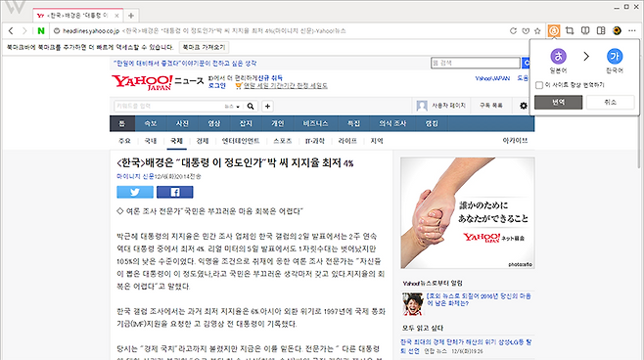644x360 pixels.
Task: Select the 랭킹 ranking tab
Action: pyautogui.click(x=432, y=123)
